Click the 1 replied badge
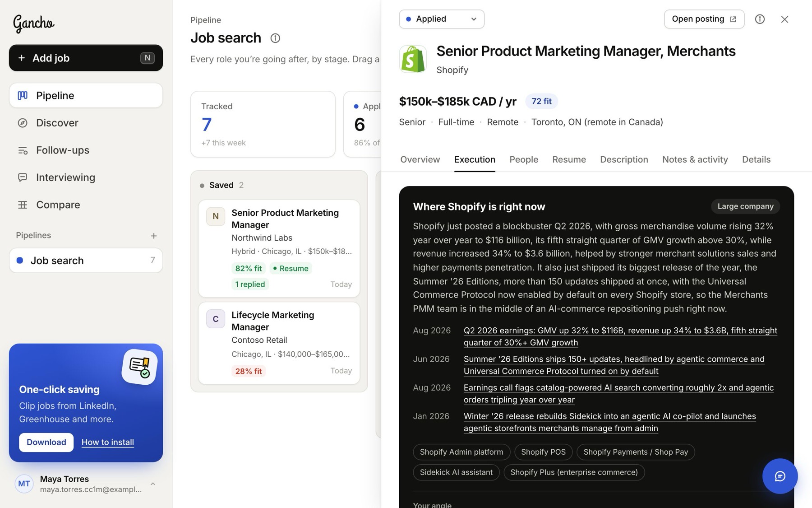 (x=250, y=284)
